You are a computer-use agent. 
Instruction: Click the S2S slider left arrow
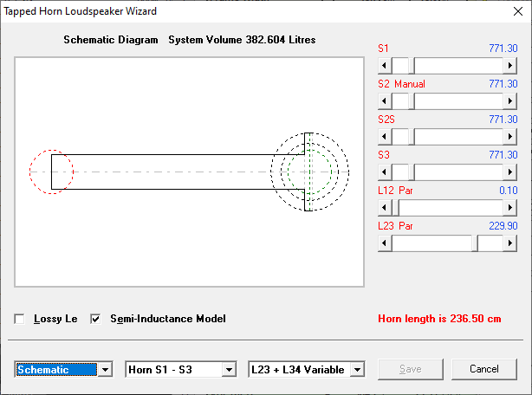point(385,137)
